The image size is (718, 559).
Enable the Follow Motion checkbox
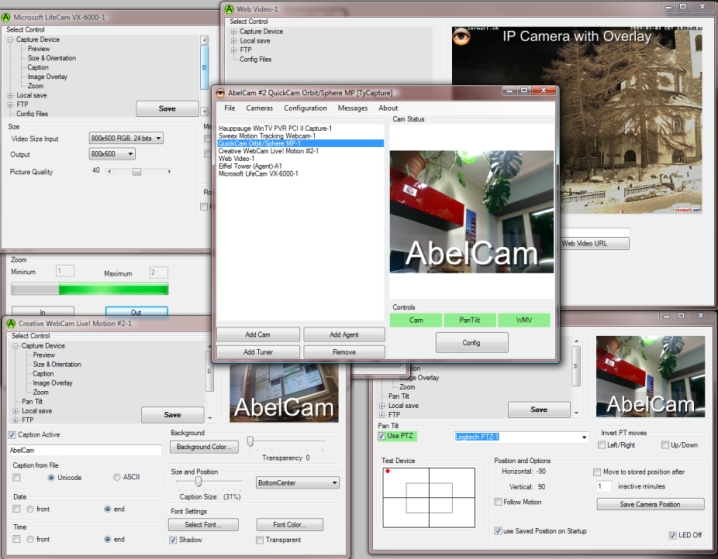(498, 502)
